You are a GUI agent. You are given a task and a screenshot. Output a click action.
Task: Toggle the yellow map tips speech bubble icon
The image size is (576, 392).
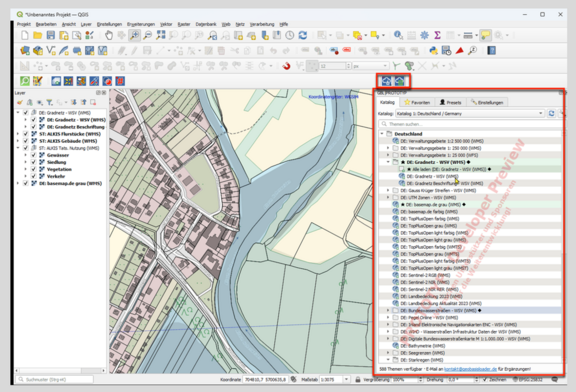click(x=486, y=35)
